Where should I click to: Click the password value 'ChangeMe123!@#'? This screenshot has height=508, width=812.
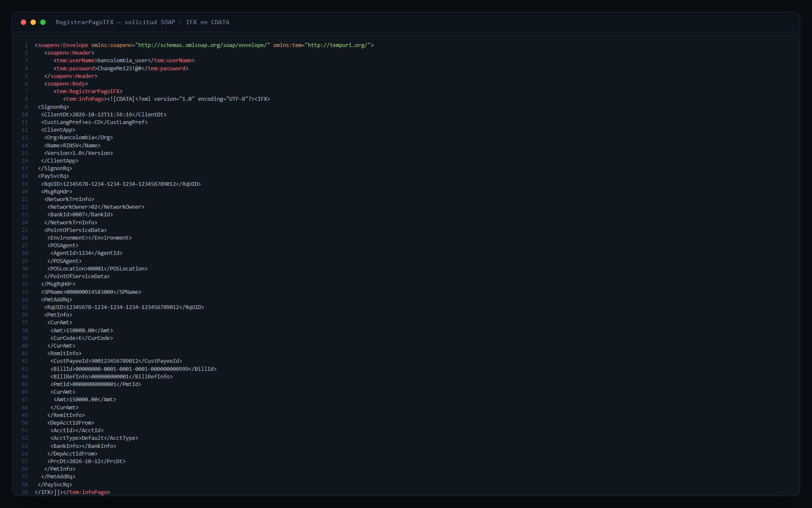click(119, 68)
